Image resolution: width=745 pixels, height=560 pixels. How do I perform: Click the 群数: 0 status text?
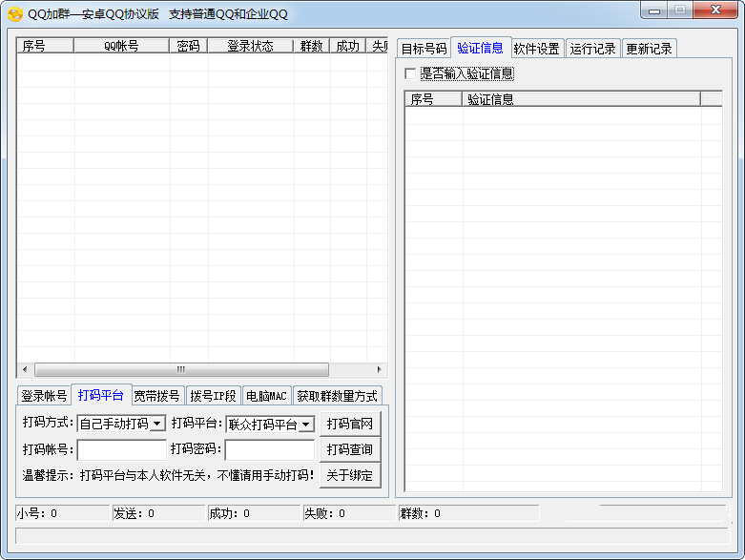421,513
